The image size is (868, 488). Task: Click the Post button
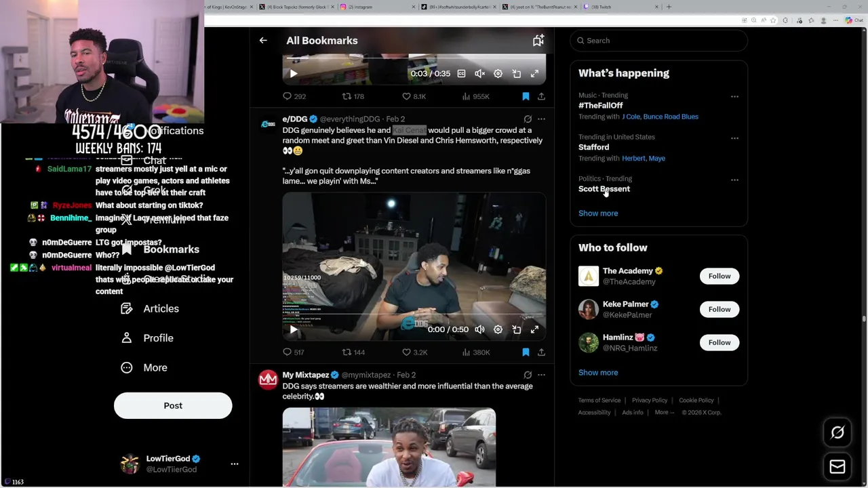[173, 405]
